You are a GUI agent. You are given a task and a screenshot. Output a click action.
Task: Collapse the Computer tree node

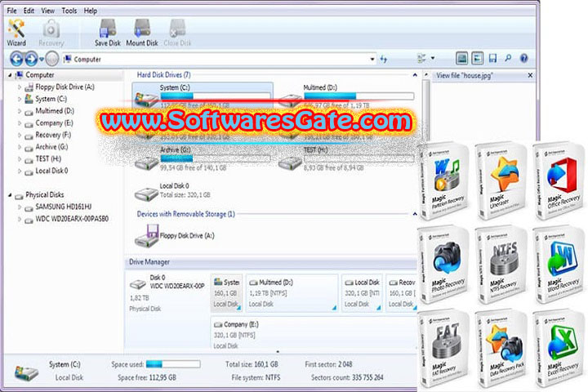point(10,75)
